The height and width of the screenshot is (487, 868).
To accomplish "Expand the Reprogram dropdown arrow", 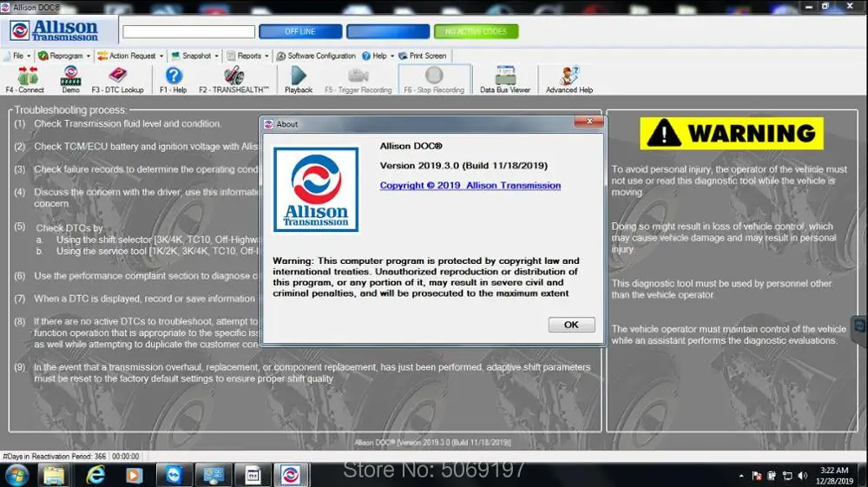I will coord(88,56).
